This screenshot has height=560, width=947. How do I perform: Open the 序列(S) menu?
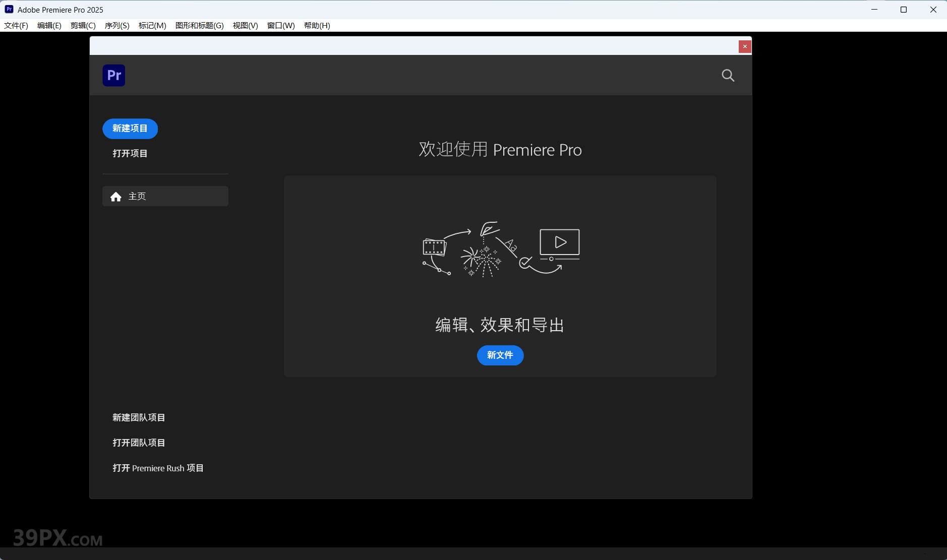click(117, 26)
